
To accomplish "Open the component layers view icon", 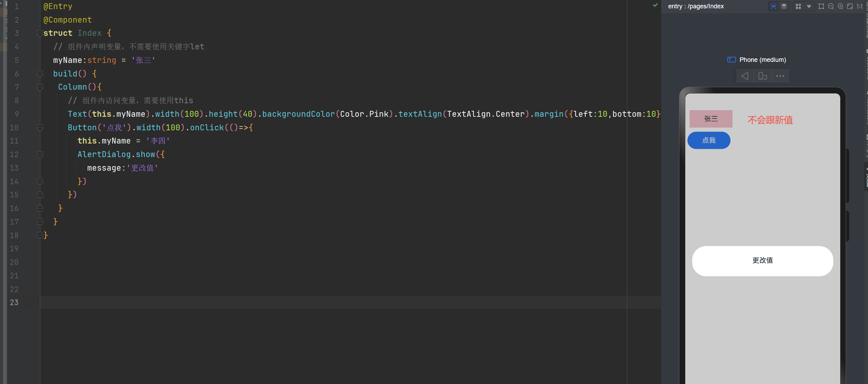I will tap(784, 6).
